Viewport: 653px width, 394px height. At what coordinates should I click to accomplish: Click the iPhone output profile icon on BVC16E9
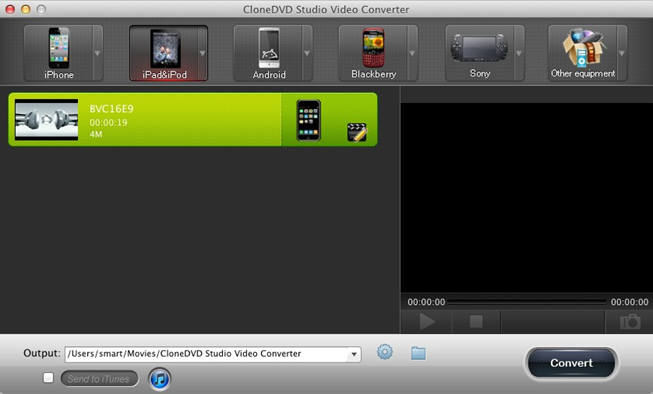pos(309,120)
